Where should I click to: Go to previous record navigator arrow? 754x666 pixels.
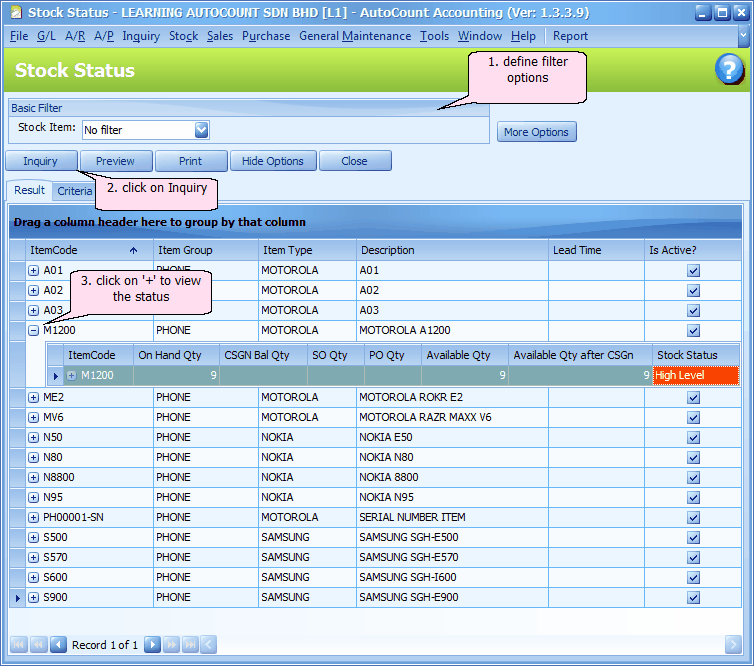click(58, 644)
